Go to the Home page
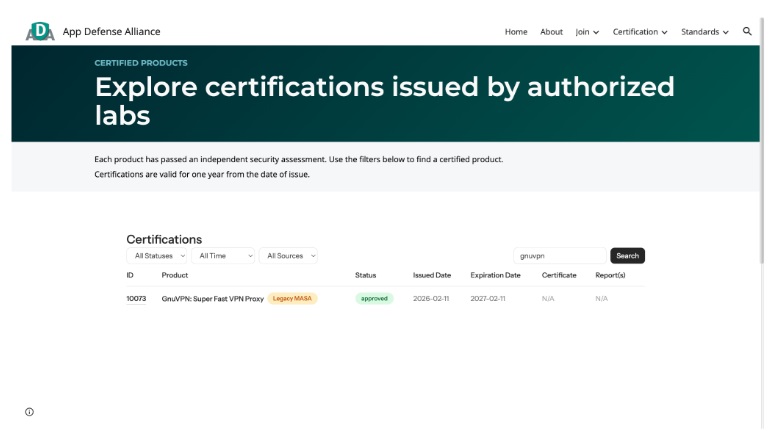Screen dimensions: 774x431 pyautogui.click(x=516, y=32)
